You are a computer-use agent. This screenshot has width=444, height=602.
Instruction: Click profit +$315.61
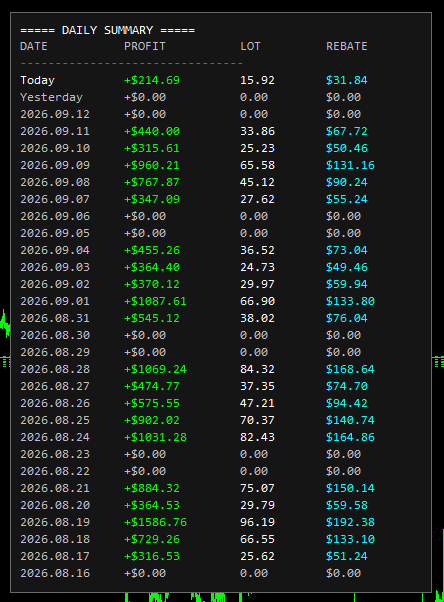(x=152, y=148)
